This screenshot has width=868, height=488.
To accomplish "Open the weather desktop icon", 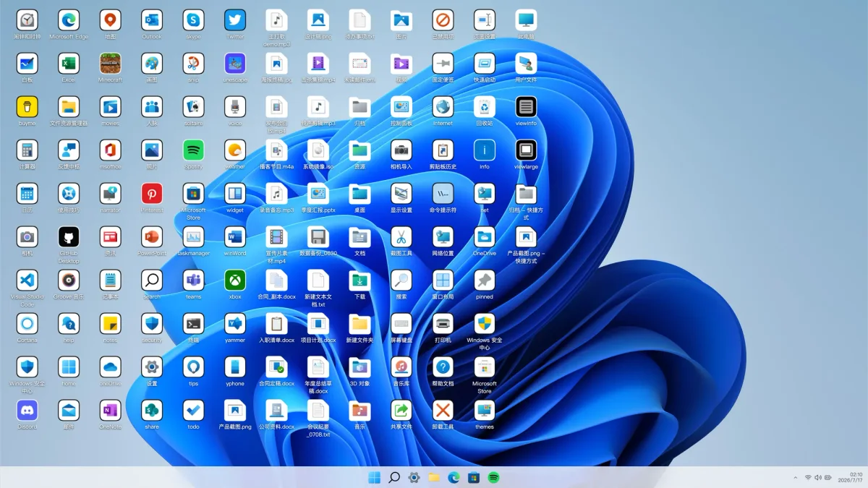I will click(235, 150).
